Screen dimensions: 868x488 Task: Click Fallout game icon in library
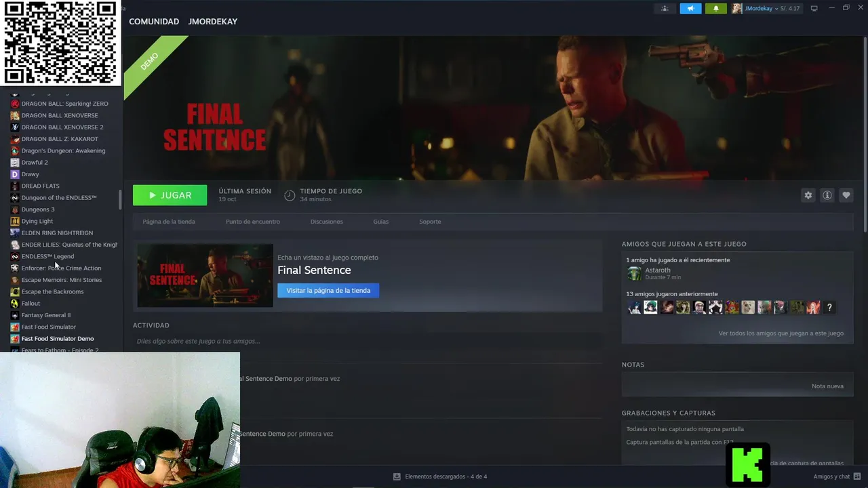[x=15, y=303]
